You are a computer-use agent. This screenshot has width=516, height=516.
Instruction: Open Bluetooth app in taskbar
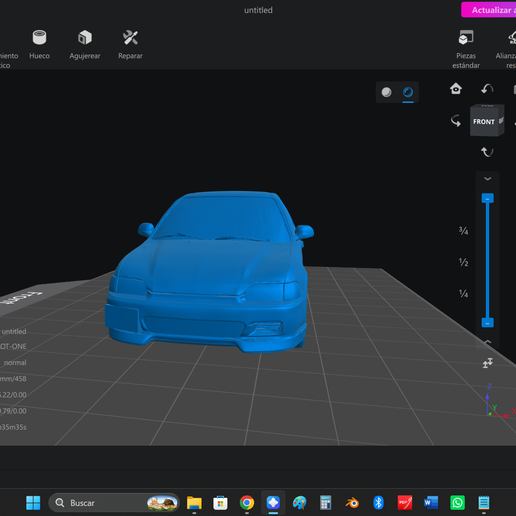378,503
